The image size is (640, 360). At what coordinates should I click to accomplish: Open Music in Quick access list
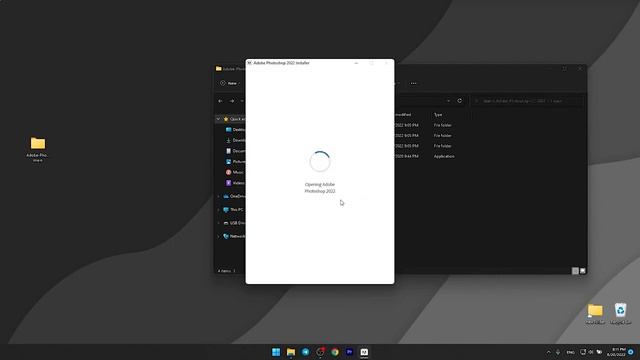(x=235, y=172)
